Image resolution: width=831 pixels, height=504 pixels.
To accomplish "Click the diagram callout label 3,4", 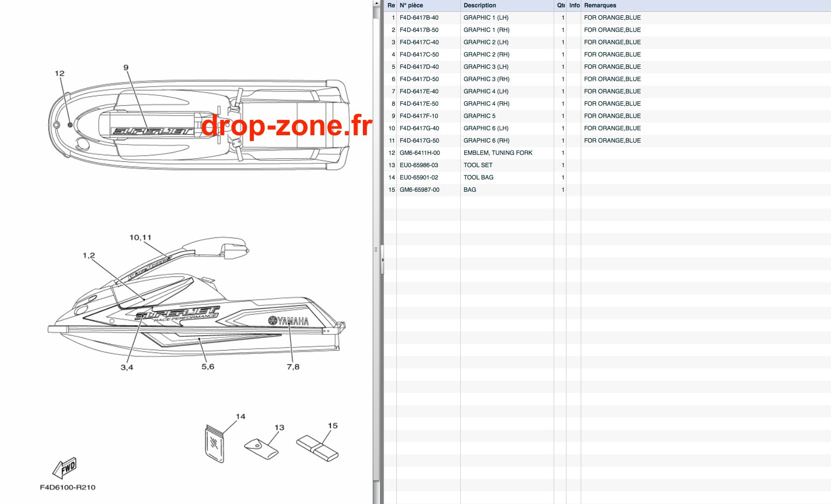I will click(127, 367).
